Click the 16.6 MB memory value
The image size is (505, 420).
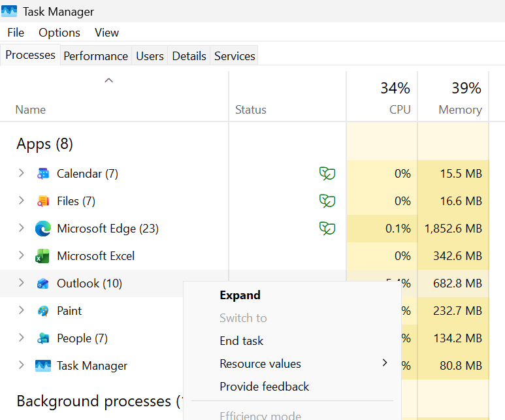tap(461, 201)
